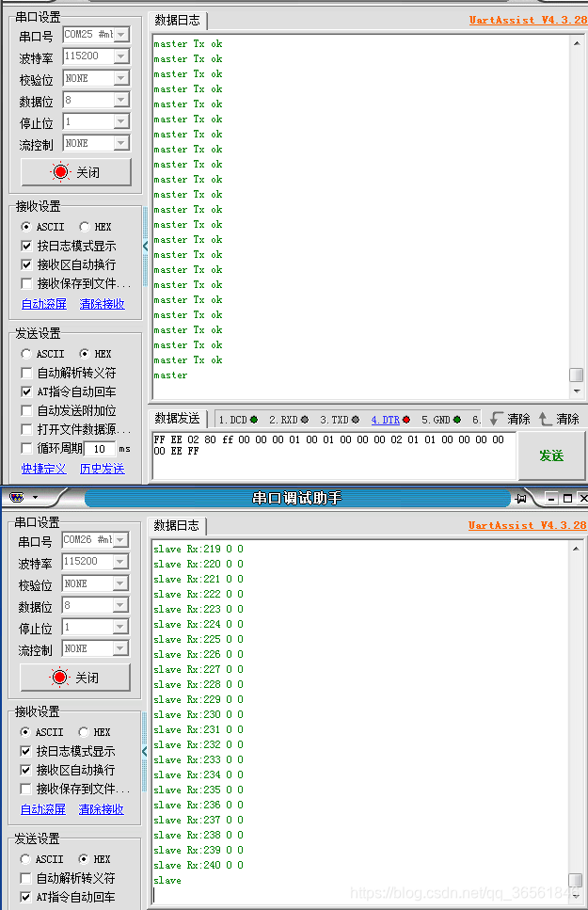Click log line 'slave Rx:219 0 0'
The image size is (588, 910).
pos(199,549)
